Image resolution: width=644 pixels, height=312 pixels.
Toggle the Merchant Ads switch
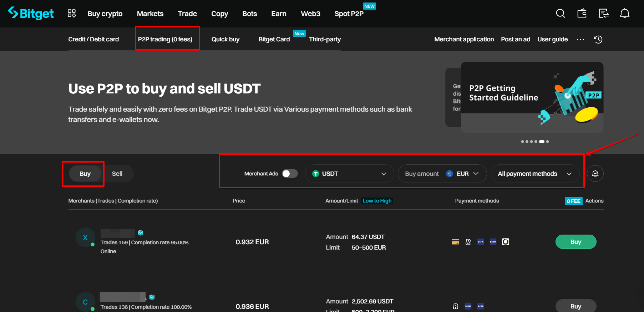click(x=290, y=174)
